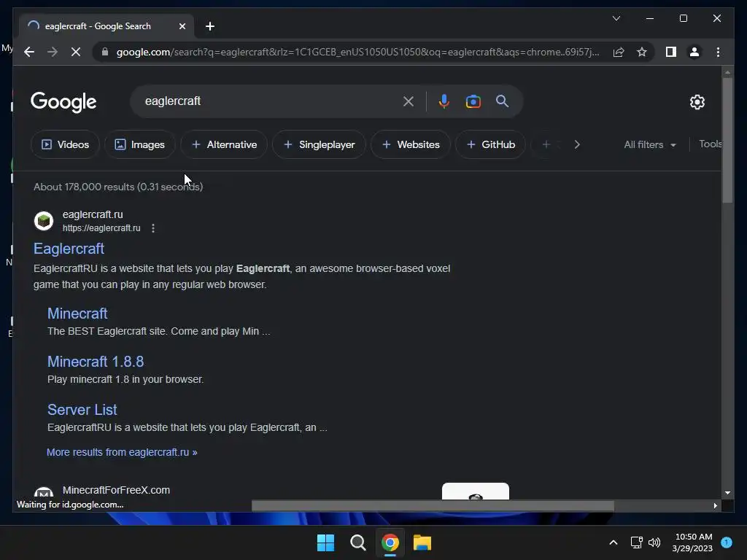Bookmark this tab with the star
The image size is (747, 560).
(642, 52)
